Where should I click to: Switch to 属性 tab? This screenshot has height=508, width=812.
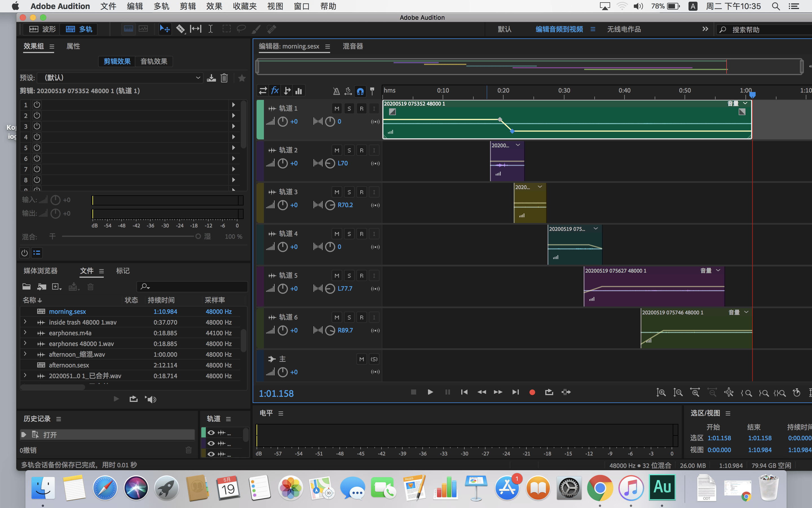pyautogui.click(x=73, y=46)
